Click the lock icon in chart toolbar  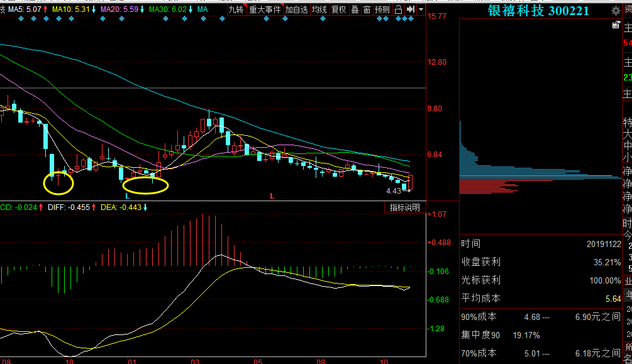[398, 9]
